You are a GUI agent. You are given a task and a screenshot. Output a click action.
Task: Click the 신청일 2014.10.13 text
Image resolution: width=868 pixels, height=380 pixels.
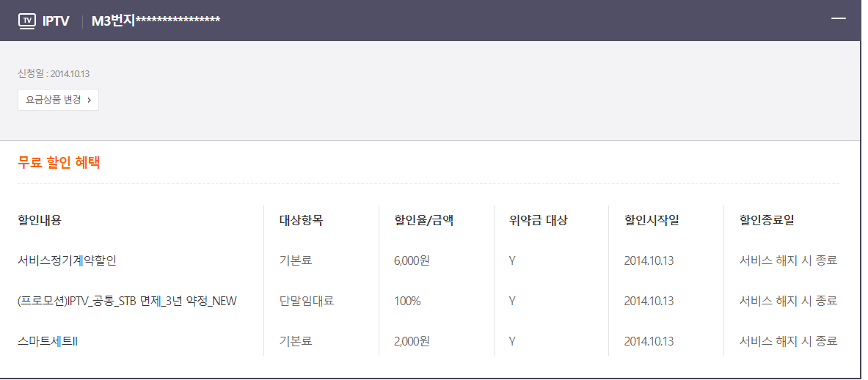click(54, 73)
